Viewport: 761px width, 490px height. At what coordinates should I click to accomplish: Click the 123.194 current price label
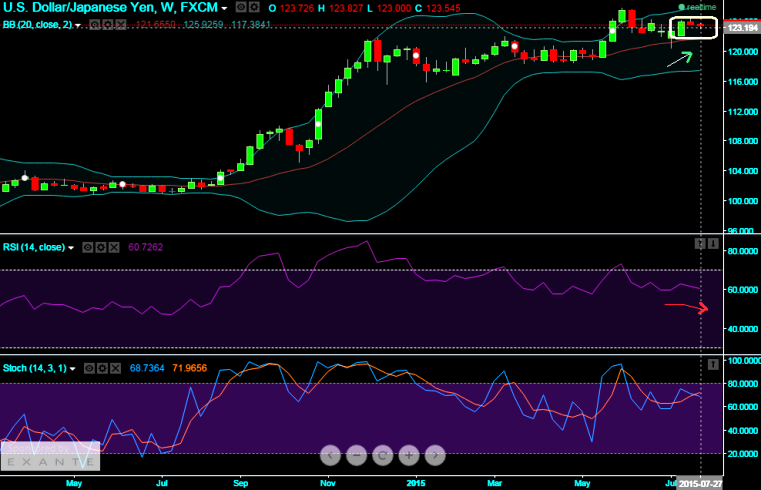pos(742,28)
